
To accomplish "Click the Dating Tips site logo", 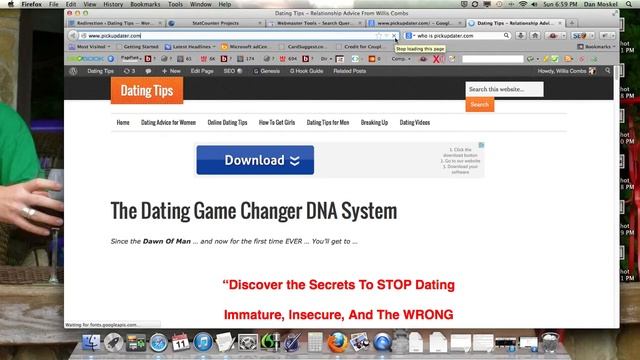I will point(147,90).
